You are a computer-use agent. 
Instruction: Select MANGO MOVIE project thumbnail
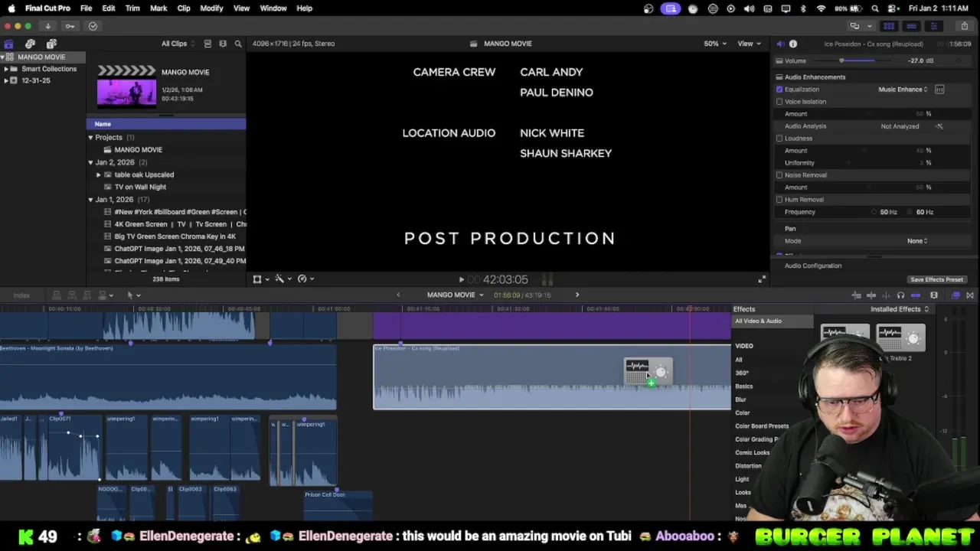click(126, 86)
